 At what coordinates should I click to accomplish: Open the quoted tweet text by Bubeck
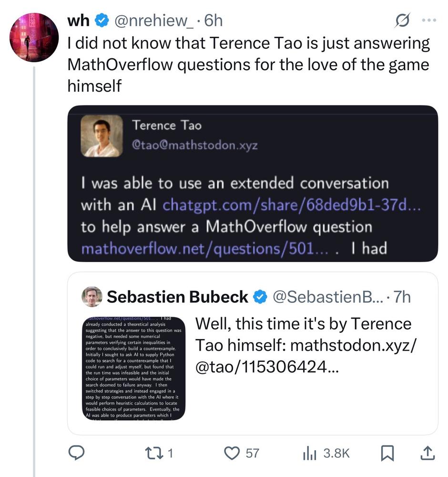coord(305,345)
